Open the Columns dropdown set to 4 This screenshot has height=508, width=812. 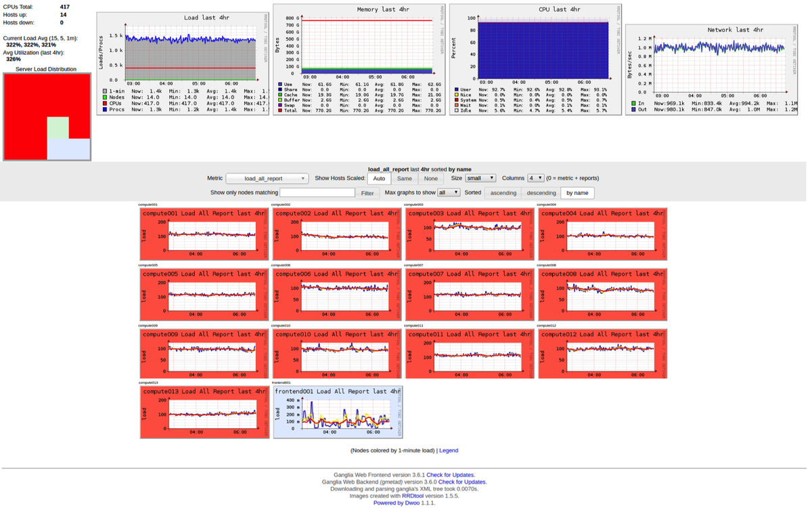point(535,178)
